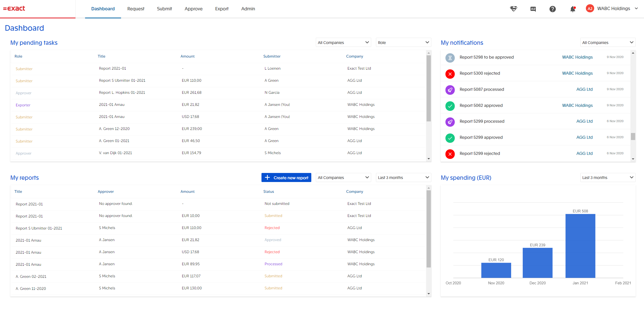Open the language translation icon
Screen dimensions: 644x316
(x=533, y=9)
